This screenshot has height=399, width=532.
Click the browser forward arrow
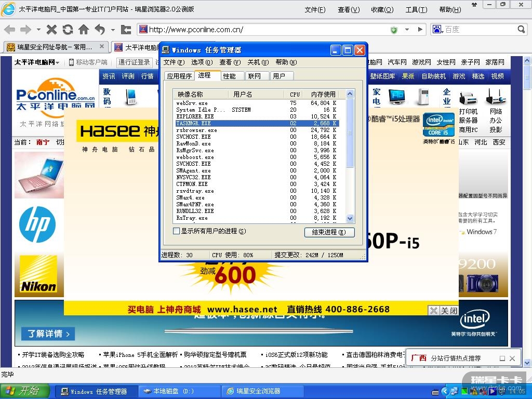[x=26, y=30]
